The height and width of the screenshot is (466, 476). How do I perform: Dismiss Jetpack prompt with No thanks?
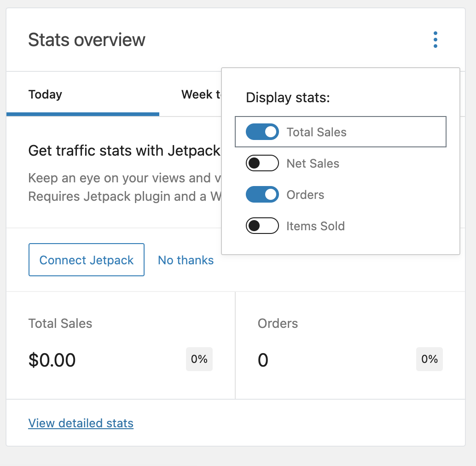[186, 260]
